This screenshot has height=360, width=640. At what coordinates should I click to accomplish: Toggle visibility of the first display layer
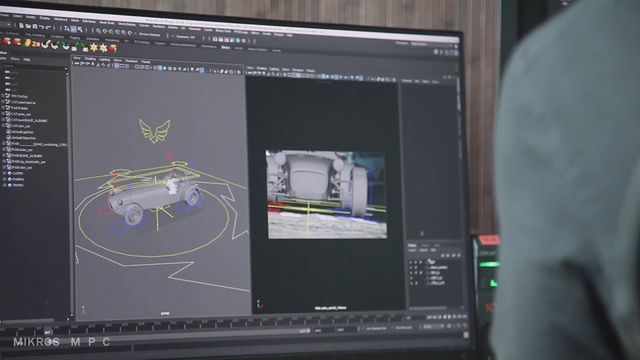click(x=411, y=262)
